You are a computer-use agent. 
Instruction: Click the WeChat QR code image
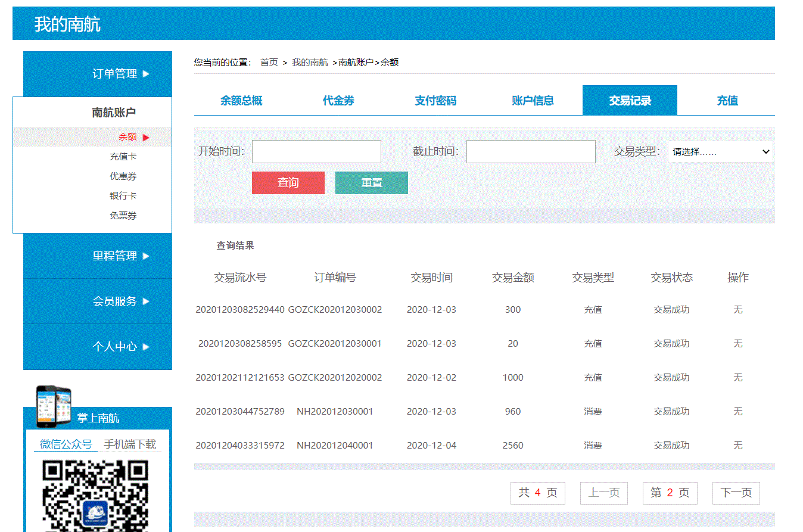point(95,496)
